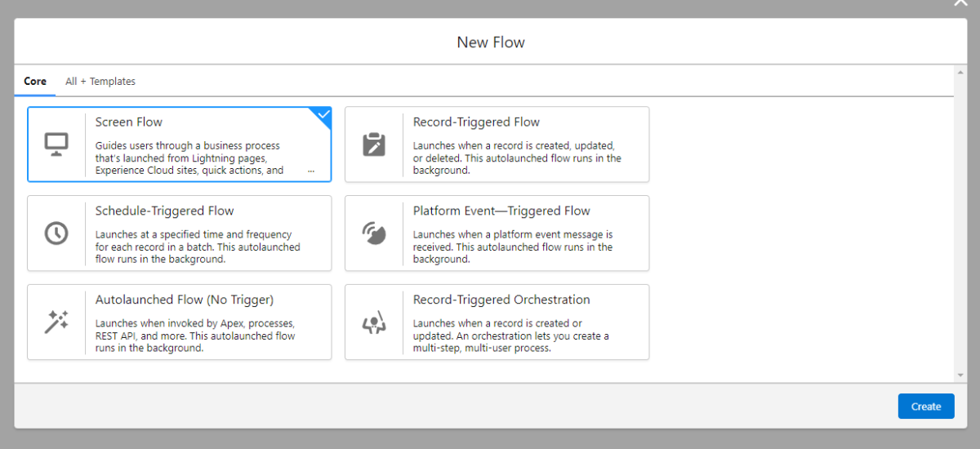Choose the Record-Triggered Flow title
This screenshot has width=980, height=449.
[x=476, y=122]
